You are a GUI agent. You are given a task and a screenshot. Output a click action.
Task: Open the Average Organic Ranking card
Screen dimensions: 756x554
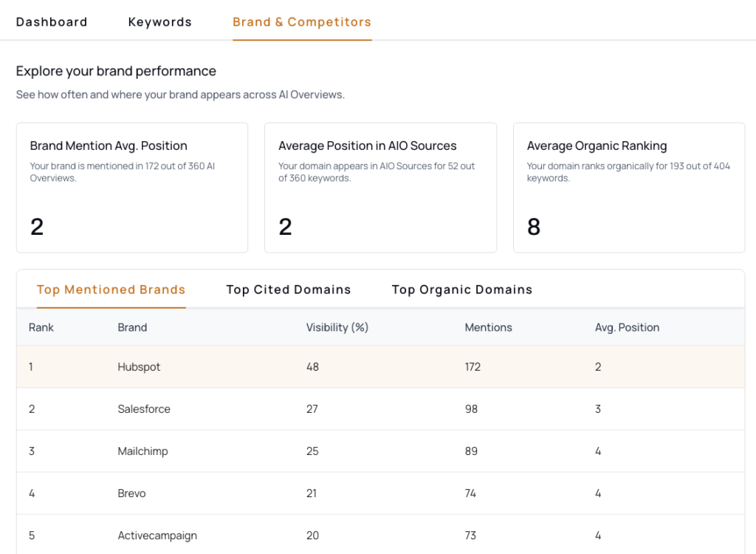point(628,188)
